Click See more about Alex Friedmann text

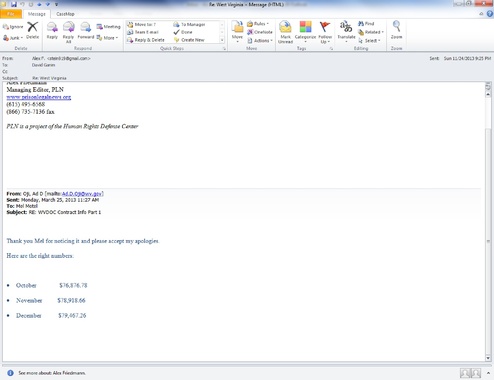(x=52, y=373)
